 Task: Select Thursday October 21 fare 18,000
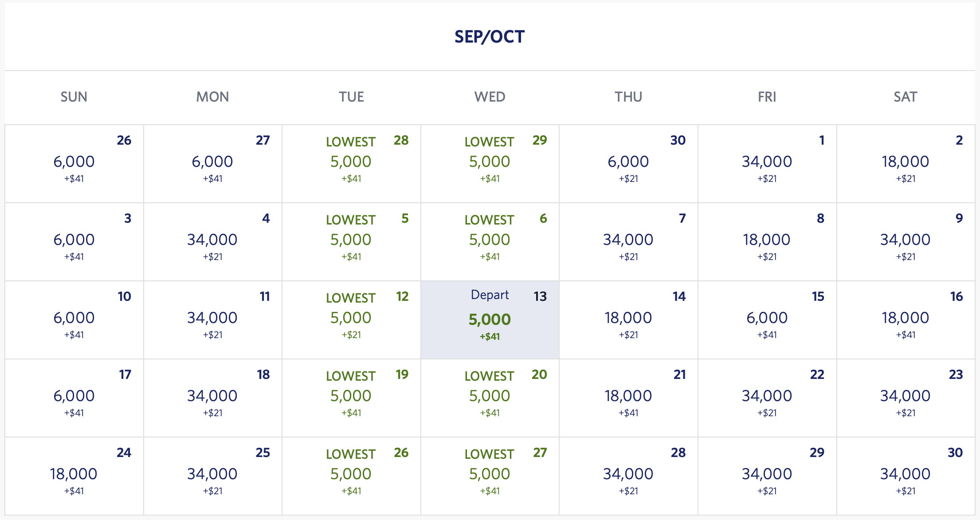(628, 398)
